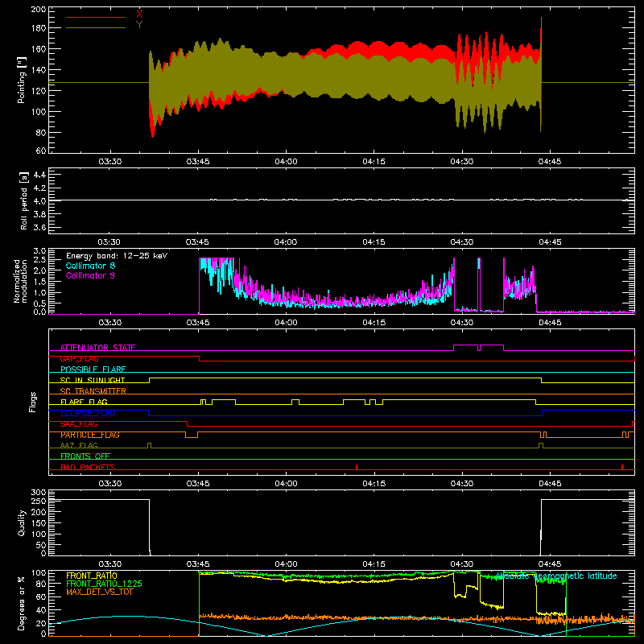Click the Pointing axis title
The height and width of the screenshot is (644, 644).
22,80
